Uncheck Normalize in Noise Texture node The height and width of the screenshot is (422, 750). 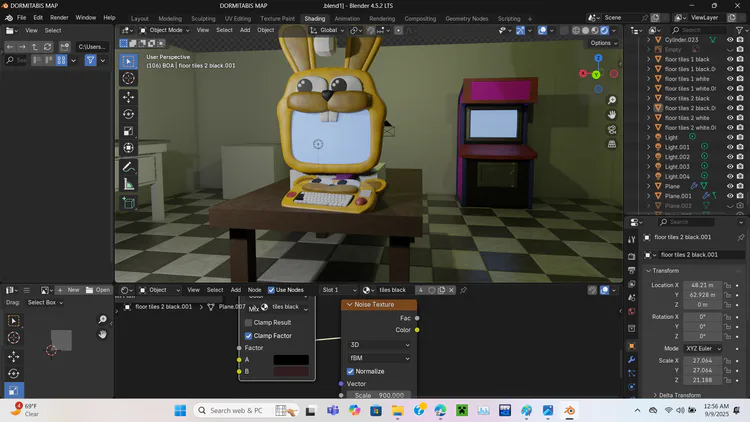(350, 371)
